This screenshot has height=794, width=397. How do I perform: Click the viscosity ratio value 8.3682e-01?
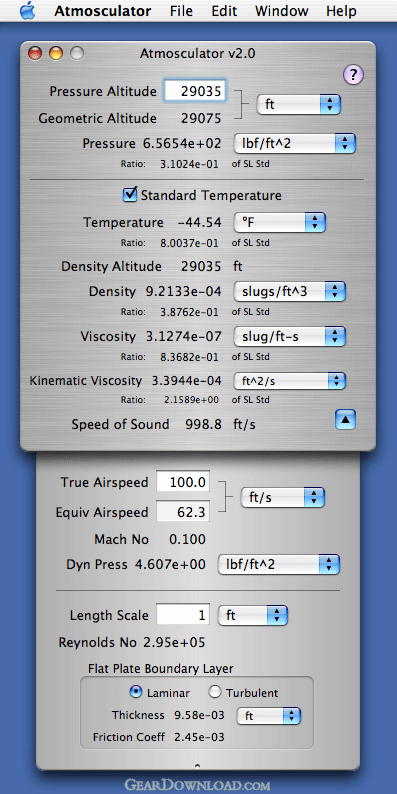189,357
